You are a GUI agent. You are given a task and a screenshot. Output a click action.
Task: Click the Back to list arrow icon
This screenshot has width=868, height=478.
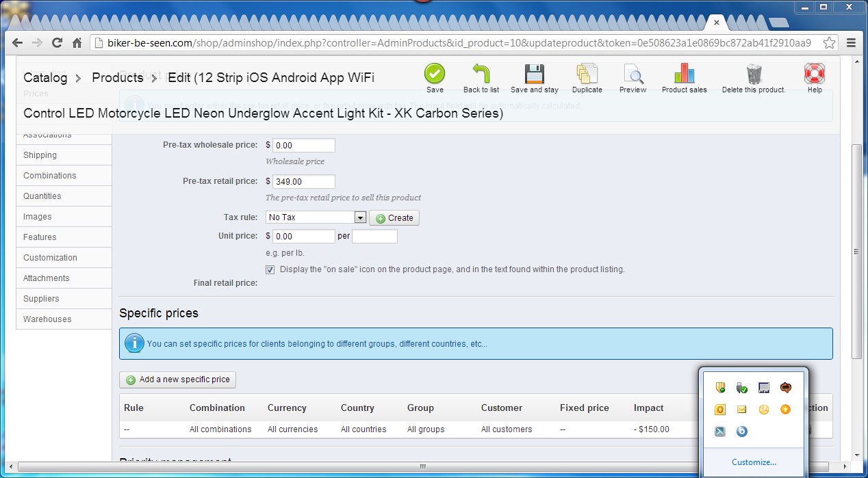point(481,73)
